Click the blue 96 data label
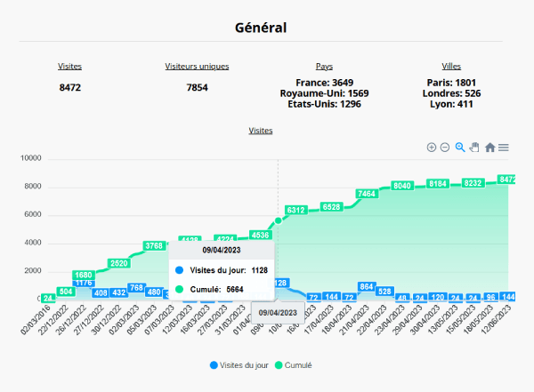Viewport: 534px width, 392px height. (x=490, y=297)
